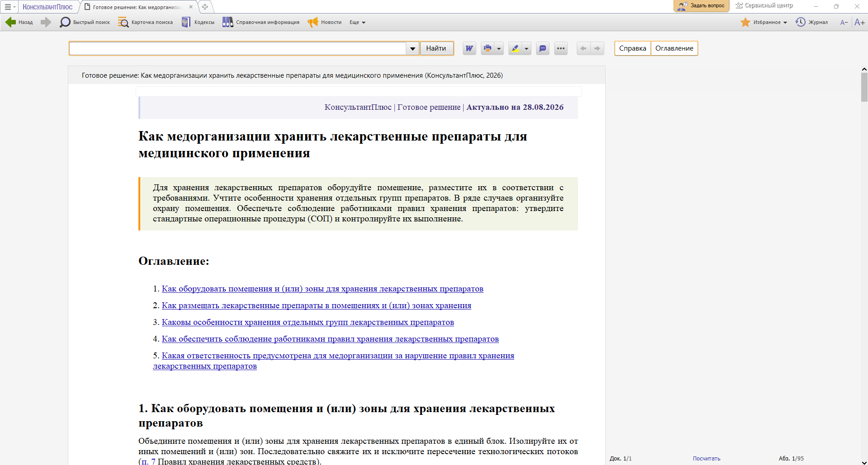
Task: Expand the Еще menu
Action: 357,22
